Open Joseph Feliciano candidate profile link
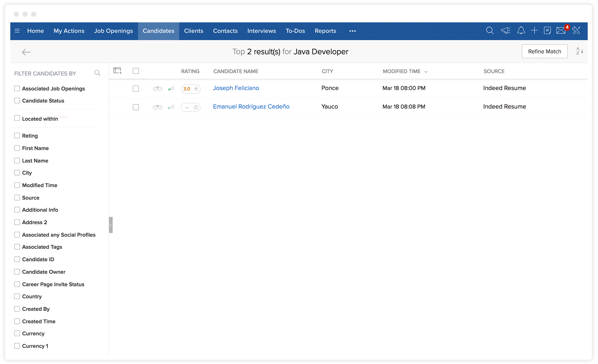598x364 pixels. point(236,88)
